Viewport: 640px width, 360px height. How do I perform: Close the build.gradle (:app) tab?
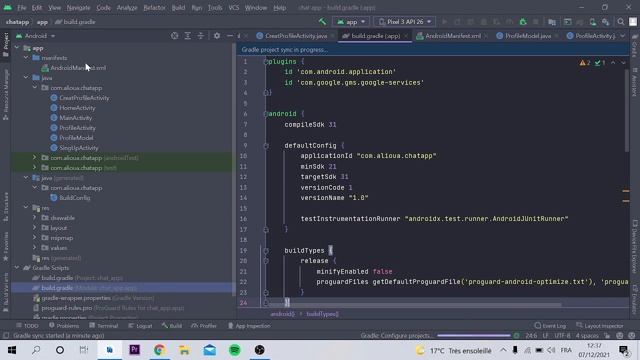click(x=406, y=36)
